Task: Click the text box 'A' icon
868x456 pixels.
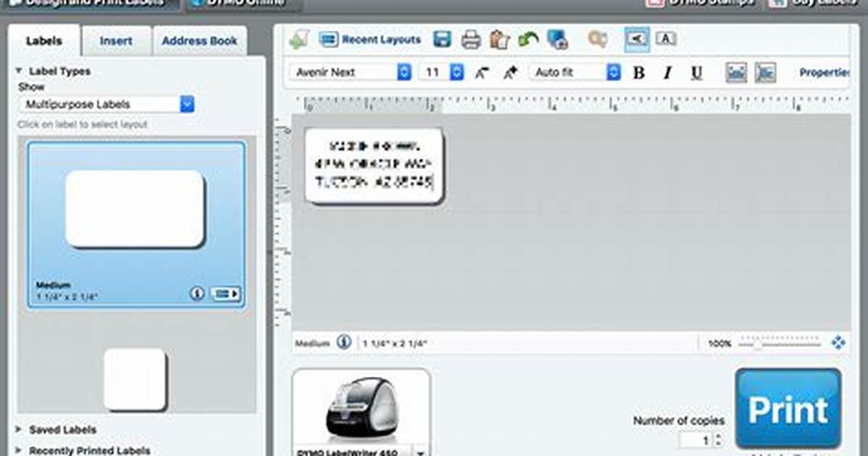Action: point(666,38)
